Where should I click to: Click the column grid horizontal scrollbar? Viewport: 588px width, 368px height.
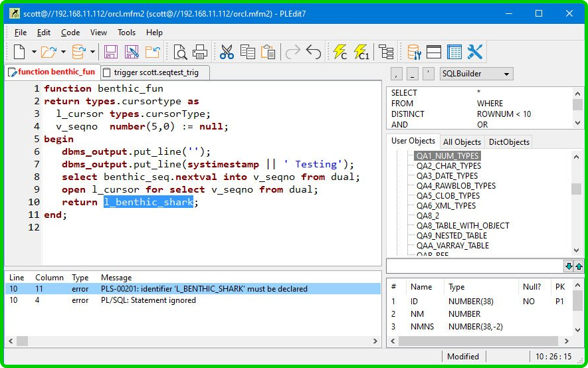point(479,341)
